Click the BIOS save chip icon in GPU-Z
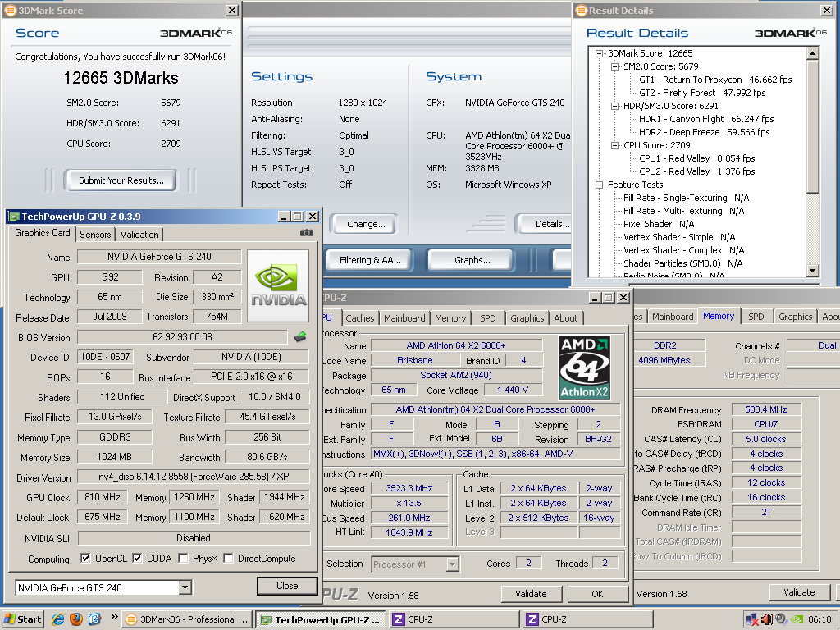 pos(300,337)
